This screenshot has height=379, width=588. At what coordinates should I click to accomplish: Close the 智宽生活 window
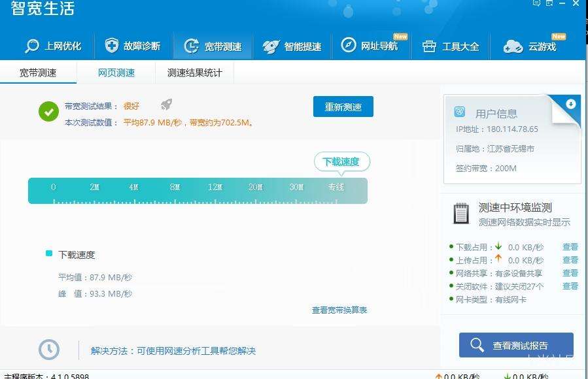576,3
